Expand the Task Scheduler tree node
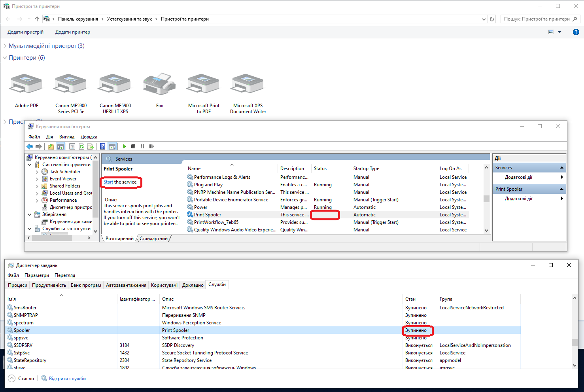This screenshot has width=584, height=392. click(37, 172)
